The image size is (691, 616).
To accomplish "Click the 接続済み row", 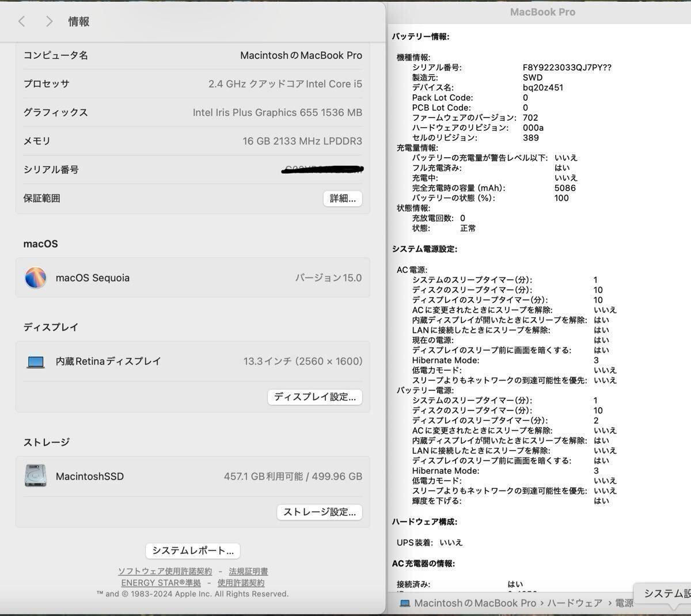I will pos(460,584).
